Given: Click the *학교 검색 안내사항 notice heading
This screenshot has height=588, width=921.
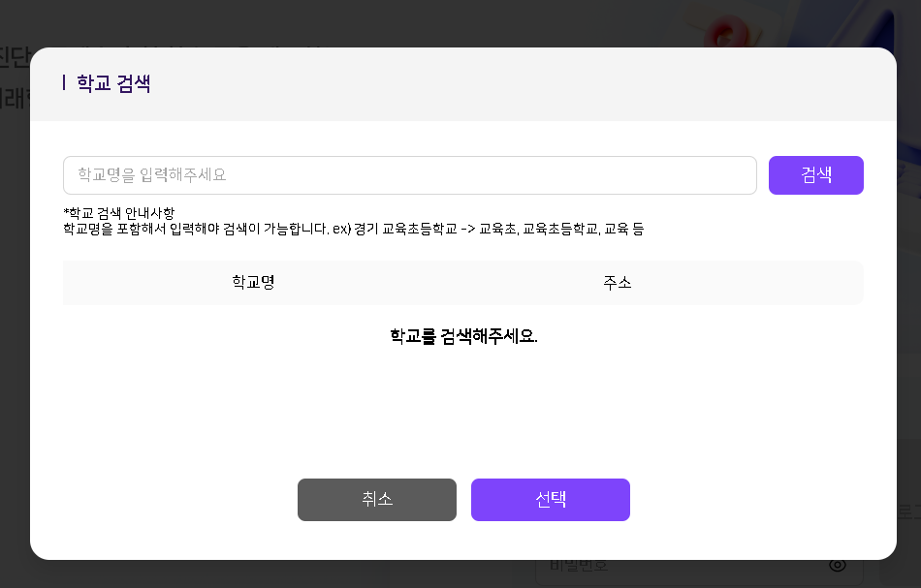Looking at the screenshot, I should click(118, 213).
